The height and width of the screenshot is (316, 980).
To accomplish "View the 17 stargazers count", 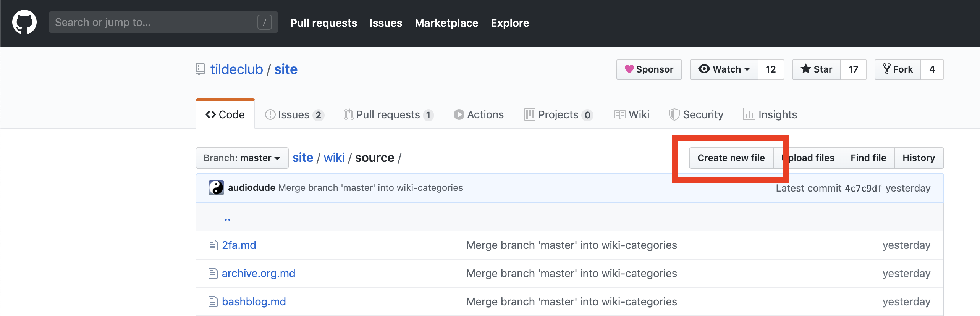I will click(x=853, y=69).
